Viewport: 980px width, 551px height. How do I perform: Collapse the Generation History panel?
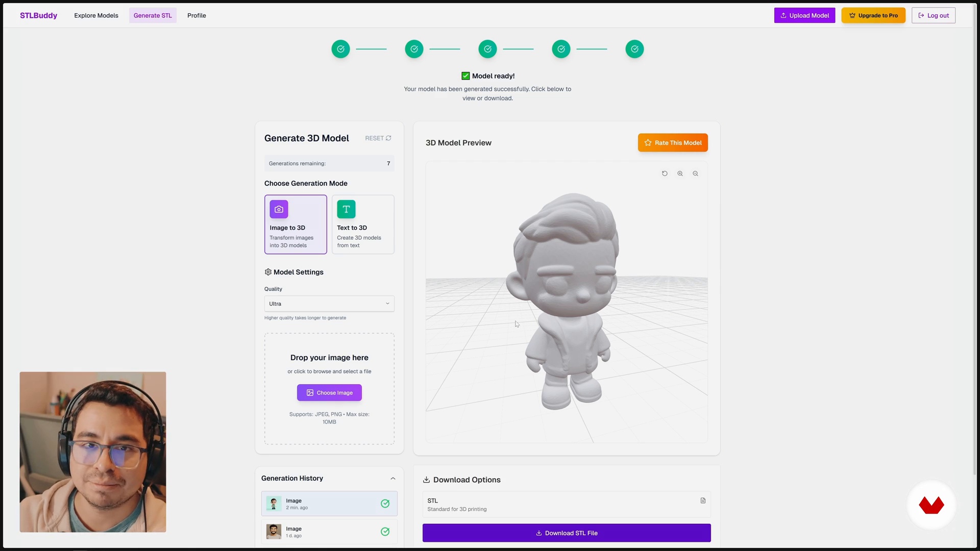393,479
